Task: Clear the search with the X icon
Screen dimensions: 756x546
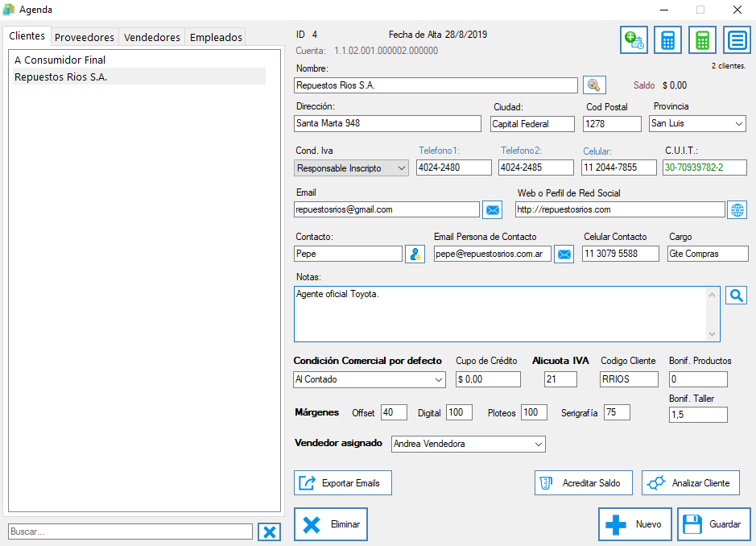Action: pos(270,532)
